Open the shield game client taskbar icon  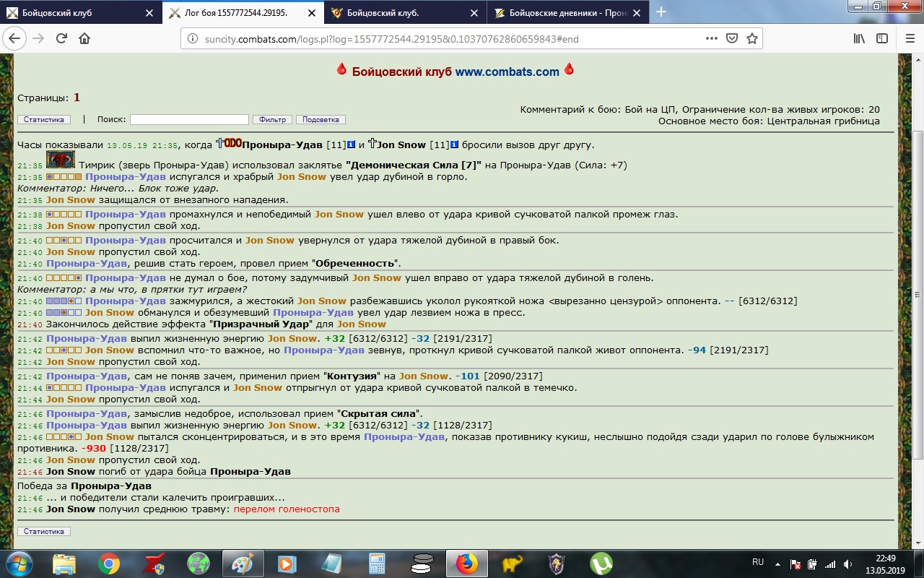click(x=557, y=563)
